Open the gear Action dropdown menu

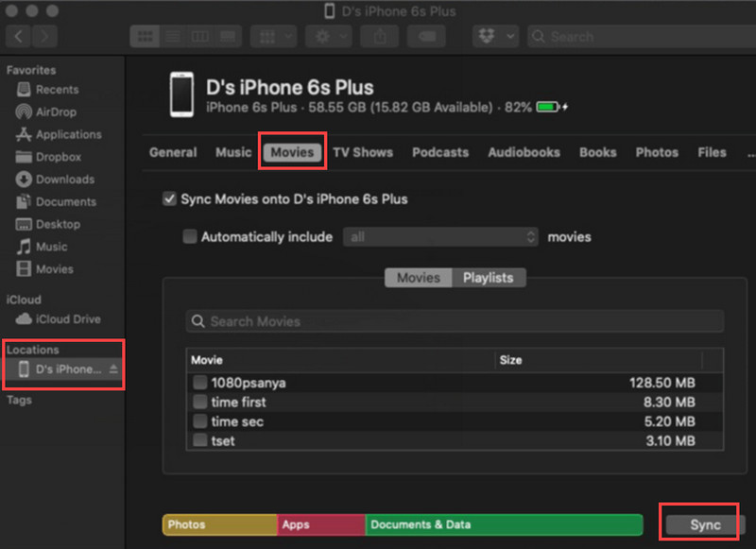pos(332,37)
